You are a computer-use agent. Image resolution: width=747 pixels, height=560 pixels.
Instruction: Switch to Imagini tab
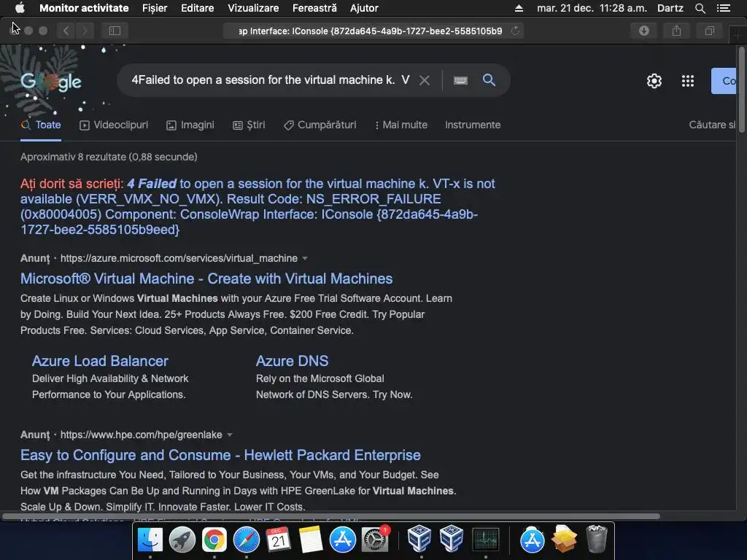190,125
